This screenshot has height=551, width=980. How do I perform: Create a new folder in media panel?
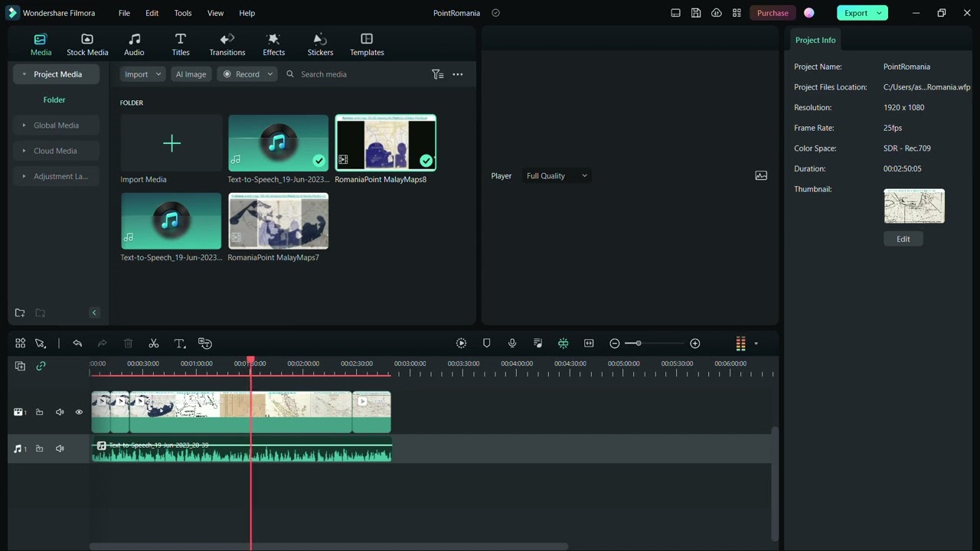click(x=20, y=313)
